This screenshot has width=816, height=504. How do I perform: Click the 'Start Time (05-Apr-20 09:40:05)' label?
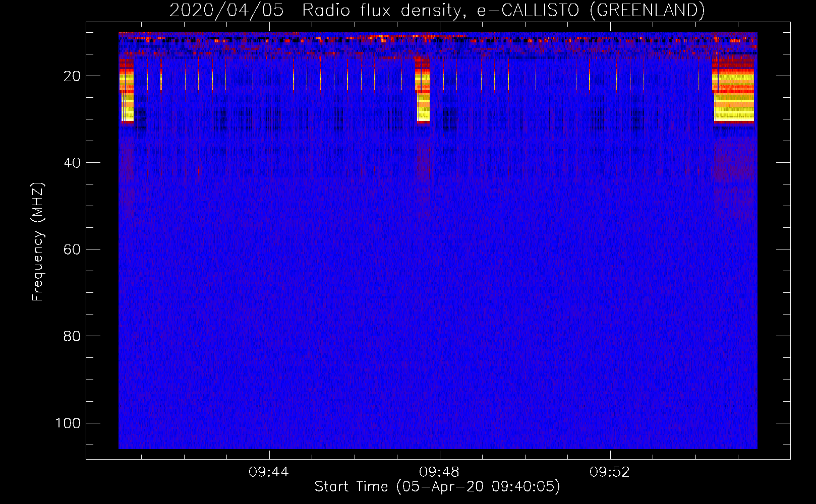[437, 487]
